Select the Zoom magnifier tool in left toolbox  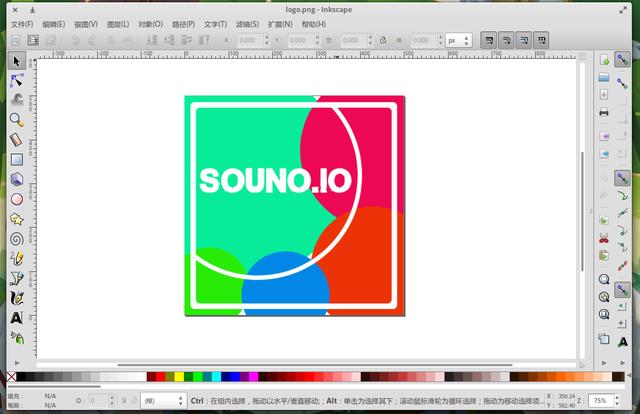tap(16, 120)
